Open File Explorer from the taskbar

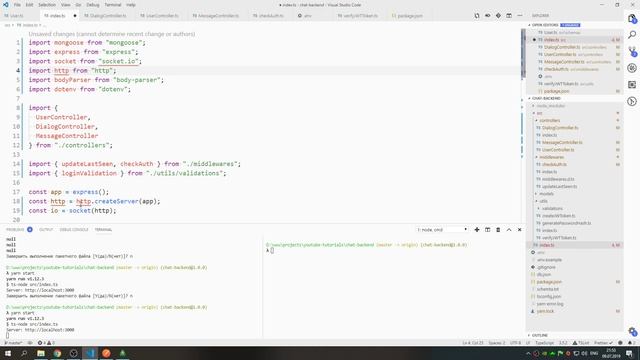(x=41, y=353)
